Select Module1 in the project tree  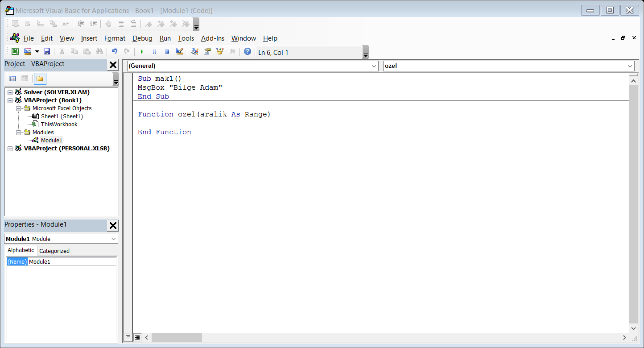pos(52,141)
